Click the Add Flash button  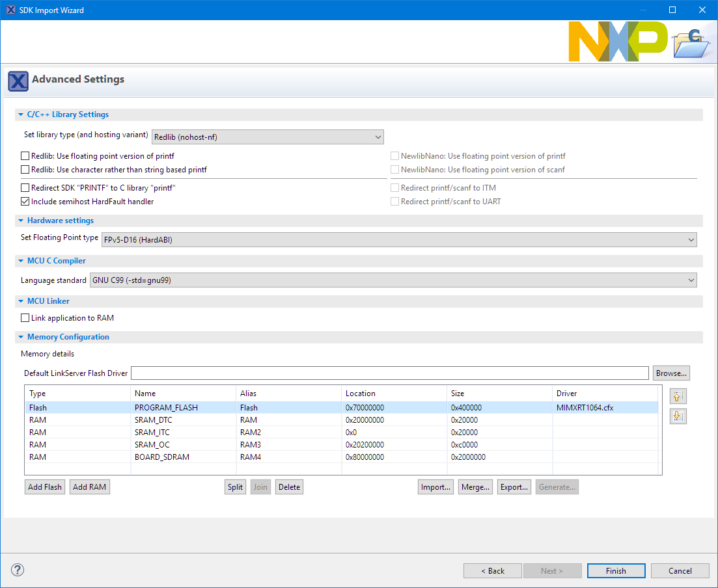[x=46, y=487]
